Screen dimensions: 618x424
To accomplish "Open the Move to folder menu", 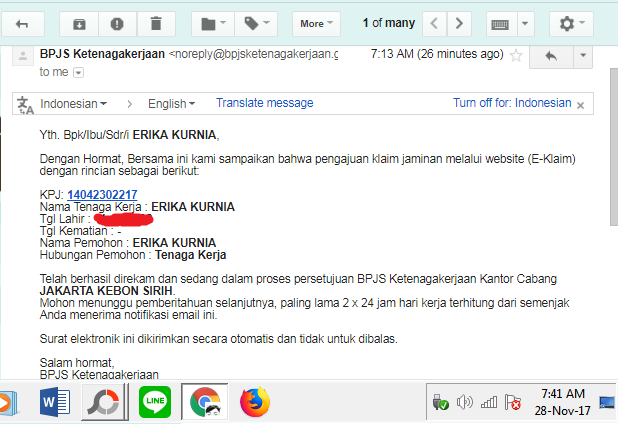I will pyautogui.click(x=213, y=24).
